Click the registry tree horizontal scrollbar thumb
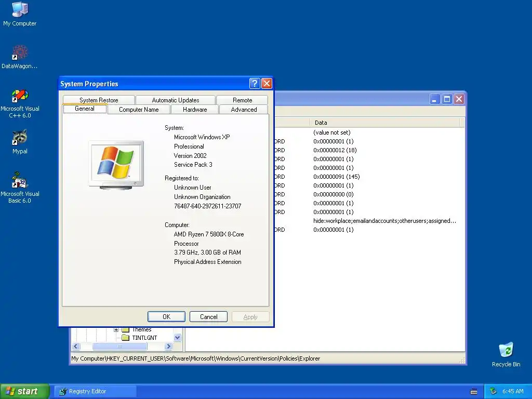This screenshot has width=532, height=399. [x=120, y=347]
